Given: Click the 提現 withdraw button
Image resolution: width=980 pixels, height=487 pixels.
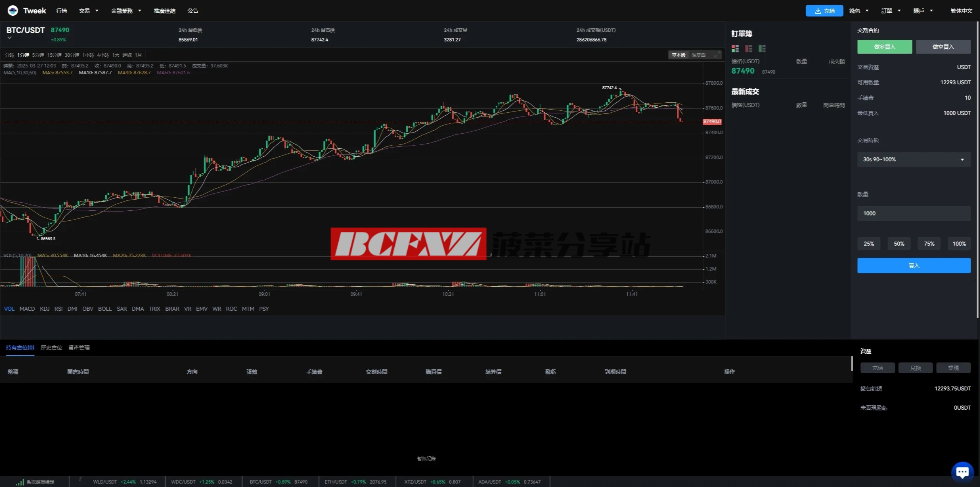Looking at the screenshot, I should click(x=953, y=368).
